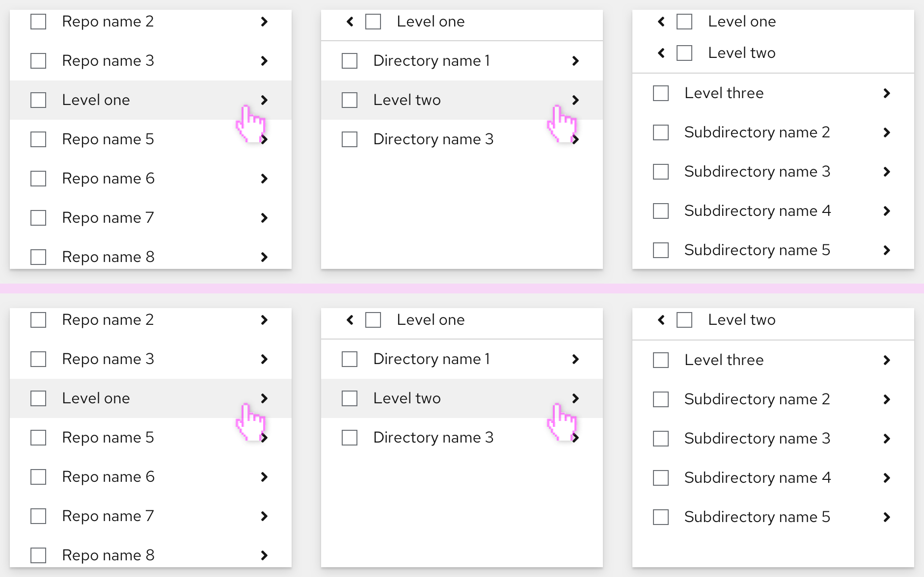Click the Level one header label

(430, 21)
